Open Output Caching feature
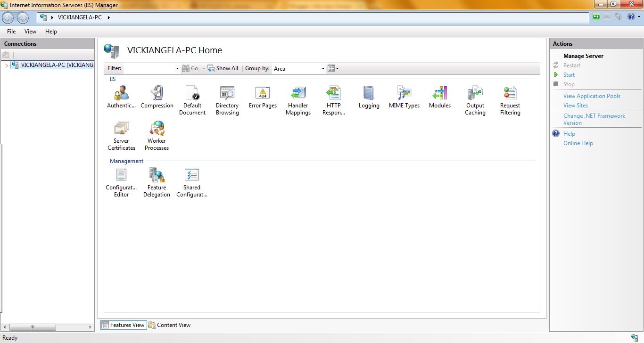The image size is (644, 343). pyautogui.click(x=475, y=100)
